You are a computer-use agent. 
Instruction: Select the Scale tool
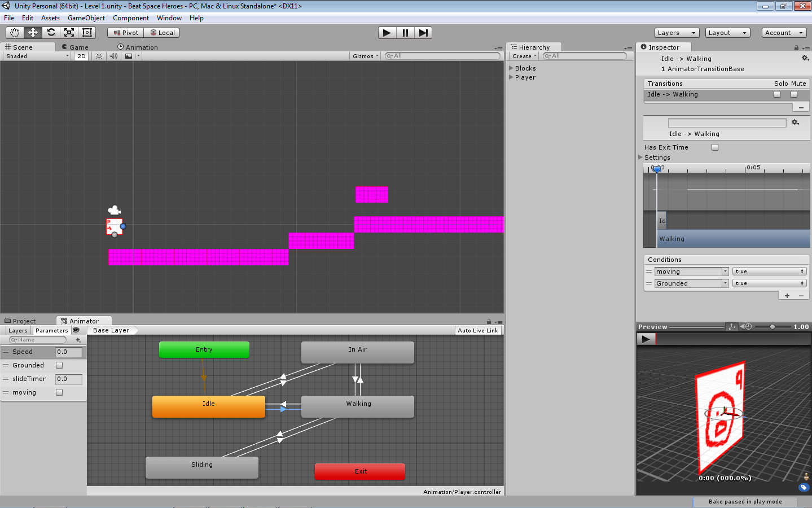pyautogui.click(x=68, y=32)
